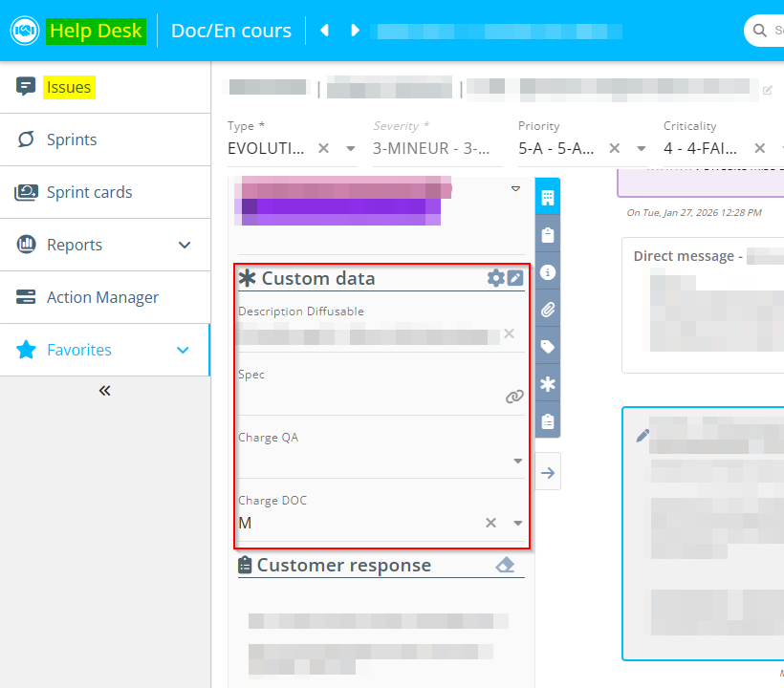
Task: Open the Type field dropdown arrow
Action: 351,148
